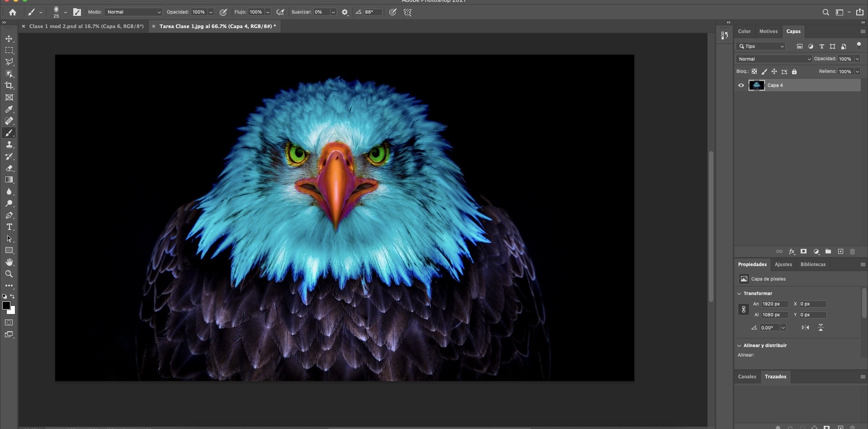Switch to the Bibliotecas tab
868x429 pixels.
click(x=813, y=264)
